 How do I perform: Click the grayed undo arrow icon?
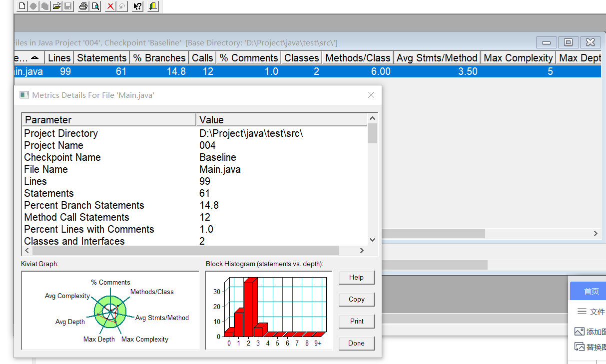tap(122, 6)
